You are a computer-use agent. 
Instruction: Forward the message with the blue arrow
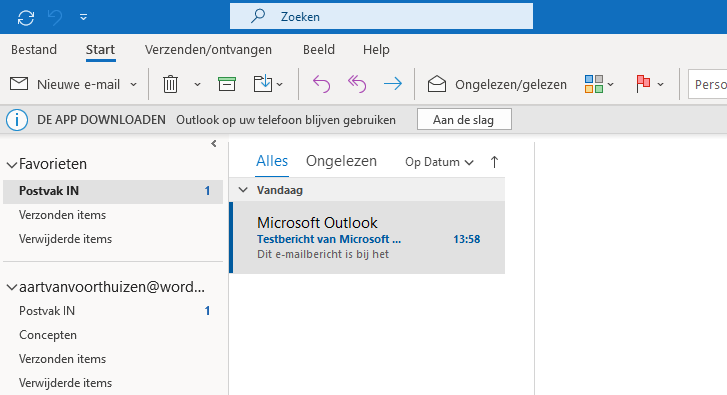[393, 84]
